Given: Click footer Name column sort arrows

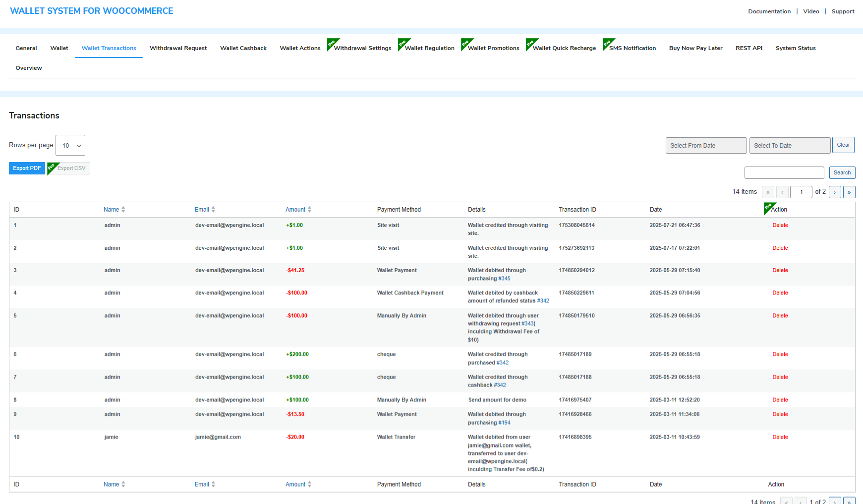Looking at the screenshot, I should [123, 484].
